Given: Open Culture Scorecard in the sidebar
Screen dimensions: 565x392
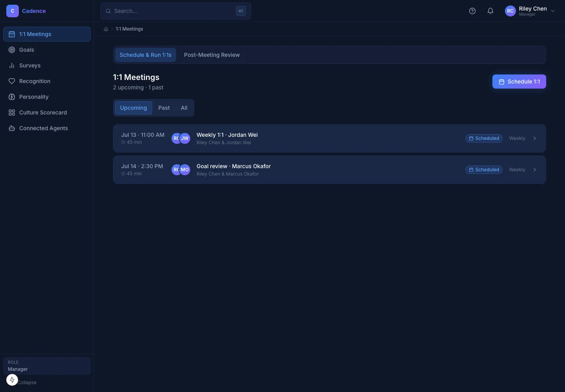Looking at the screenshot, I should click(47, 113).
